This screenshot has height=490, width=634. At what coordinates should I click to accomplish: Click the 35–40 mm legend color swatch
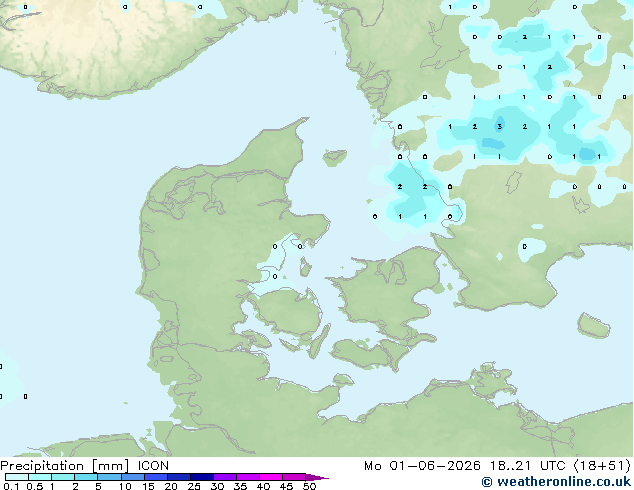(248, 477)
